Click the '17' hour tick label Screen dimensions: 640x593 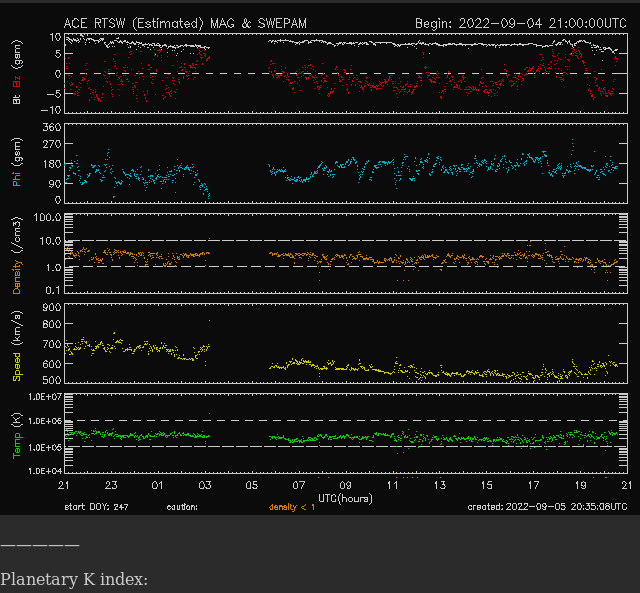(533, 485)
